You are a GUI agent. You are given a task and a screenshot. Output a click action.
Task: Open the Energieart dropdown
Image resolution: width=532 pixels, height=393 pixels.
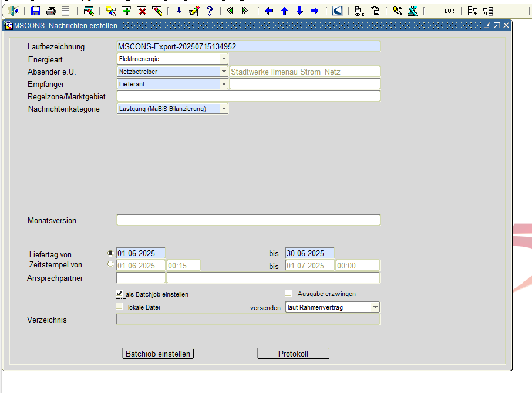click(224, 59)
